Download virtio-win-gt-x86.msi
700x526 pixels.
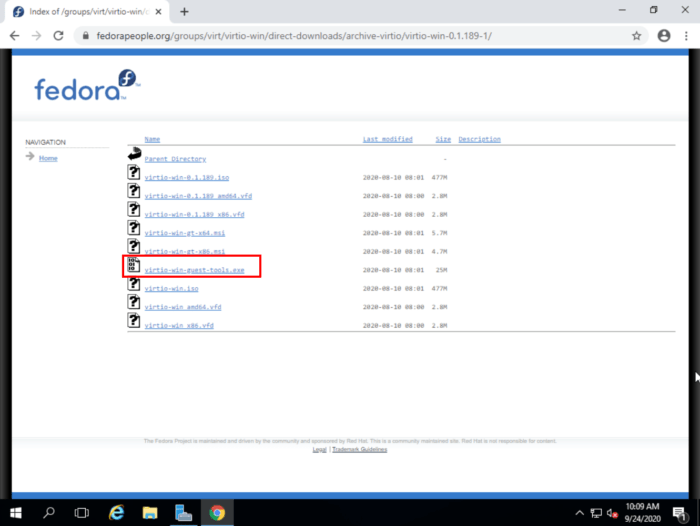pos(185,252)
